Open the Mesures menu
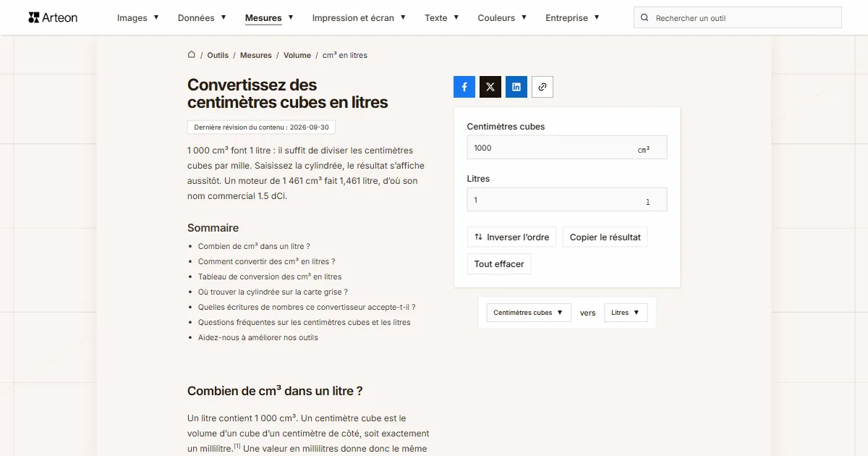Viewport: 868px width, 456px height. coord(269,18)
